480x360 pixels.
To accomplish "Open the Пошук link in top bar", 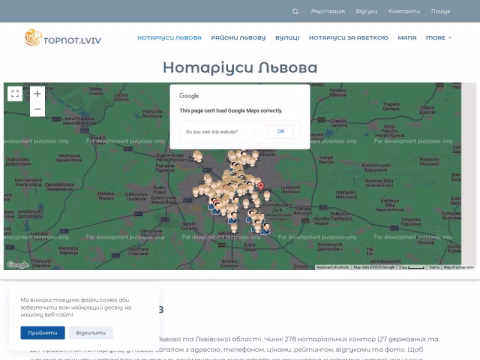I will 441,11.
